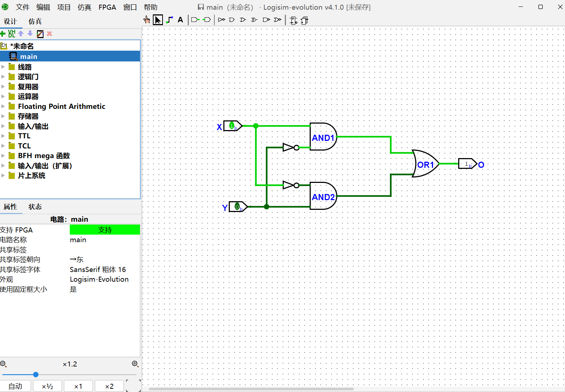Set zoom to ×½

[x=47, y=386]
